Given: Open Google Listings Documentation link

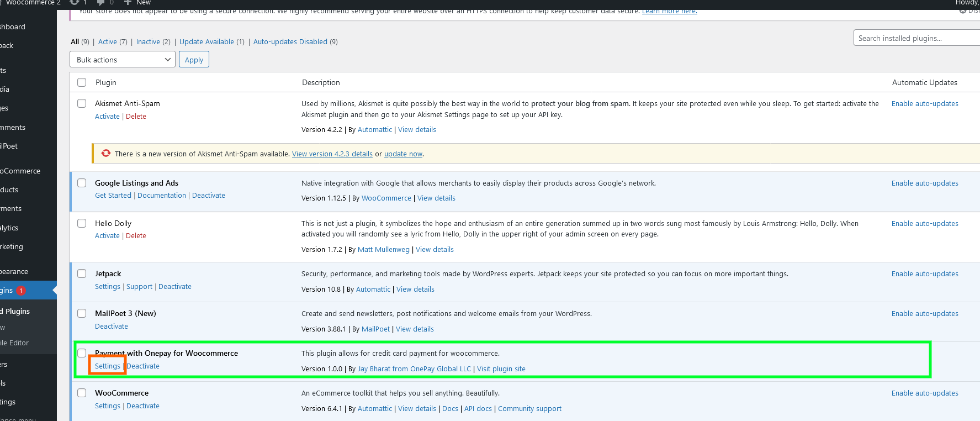Looking at the screenshot, I should [x=162, y=196].
